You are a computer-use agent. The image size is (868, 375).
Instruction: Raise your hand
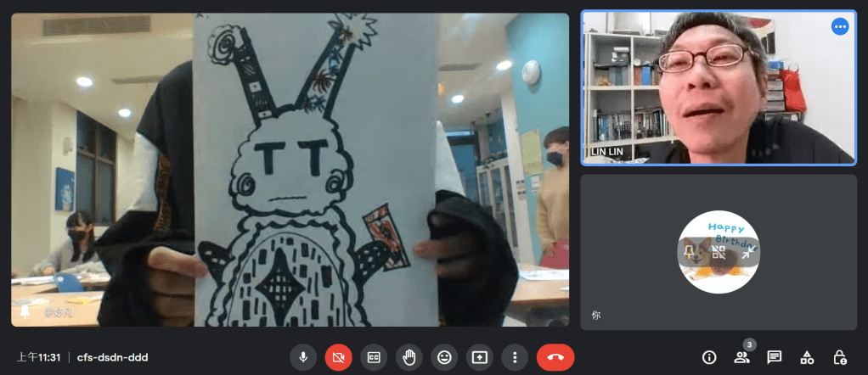409,357
